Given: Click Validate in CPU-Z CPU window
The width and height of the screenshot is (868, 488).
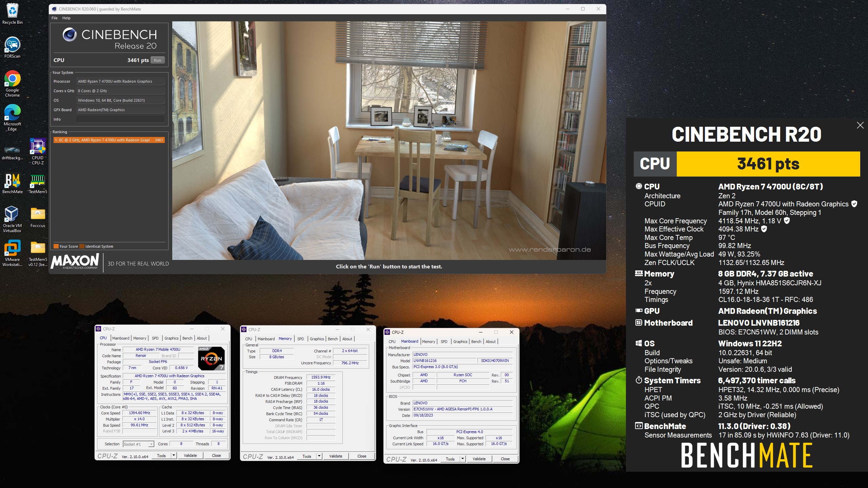Looking at the screenshot, I should point(190,455).
